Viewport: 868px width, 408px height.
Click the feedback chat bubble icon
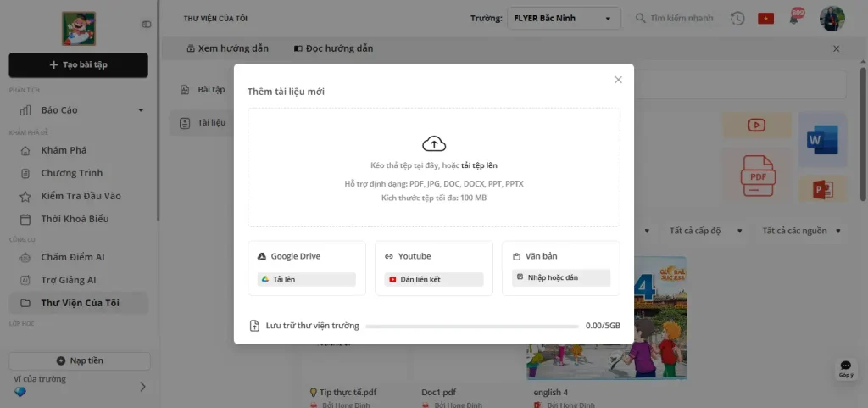pos(845,367)
